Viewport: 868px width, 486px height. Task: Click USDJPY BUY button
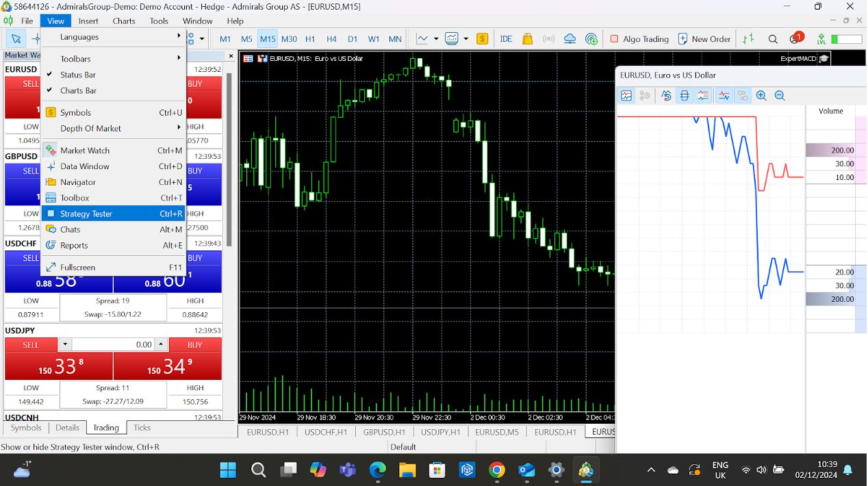(x=195, y=345)
